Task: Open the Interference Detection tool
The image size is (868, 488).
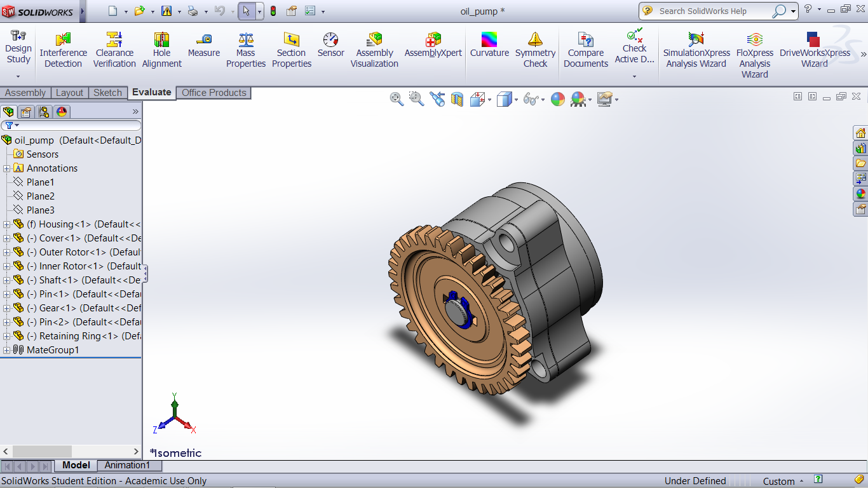Action: click(63, 50)
